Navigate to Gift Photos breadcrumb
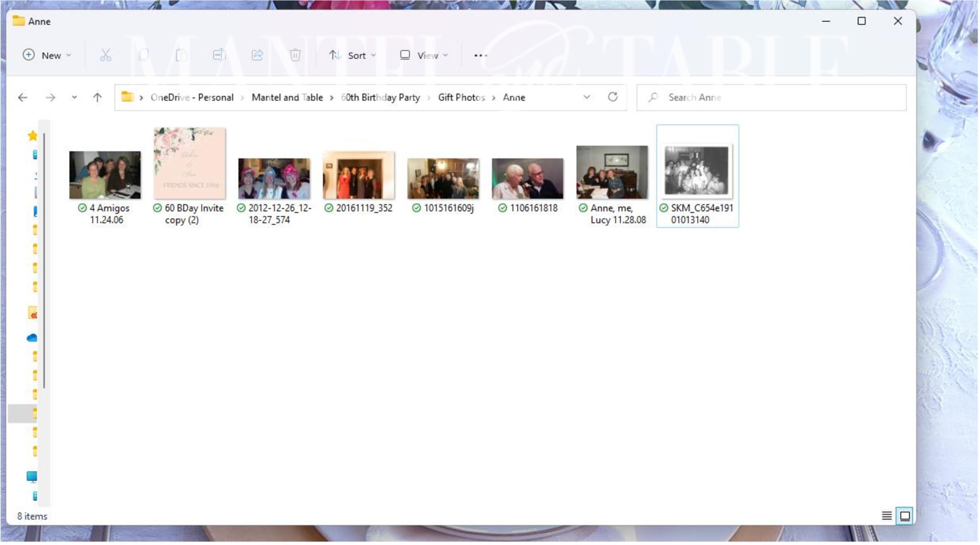The image size is (980, 545). [462, 97]
